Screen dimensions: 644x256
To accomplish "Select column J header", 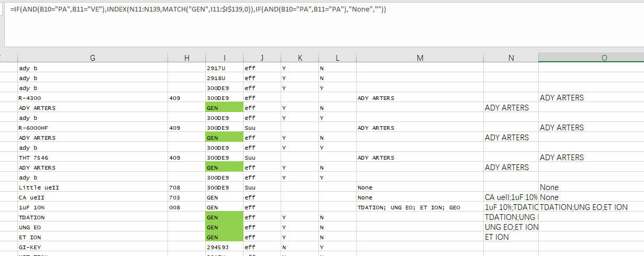I will coord(262,58).
